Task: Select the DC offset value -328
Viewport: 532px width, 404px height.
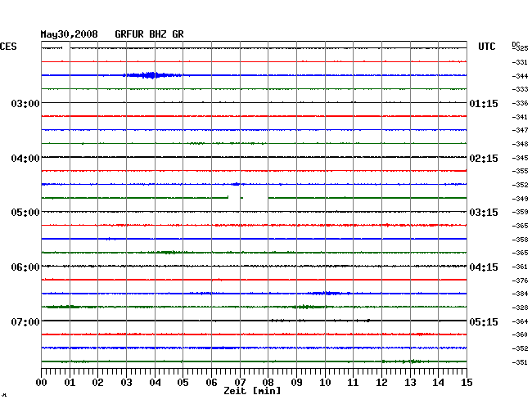Action: pos(520,307)
